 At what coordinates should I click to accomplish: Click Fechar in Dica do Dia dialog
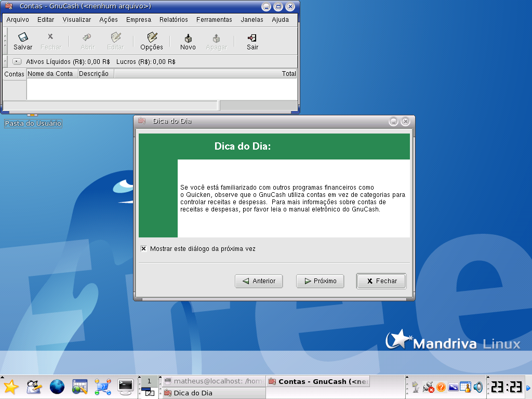point(381,281)
